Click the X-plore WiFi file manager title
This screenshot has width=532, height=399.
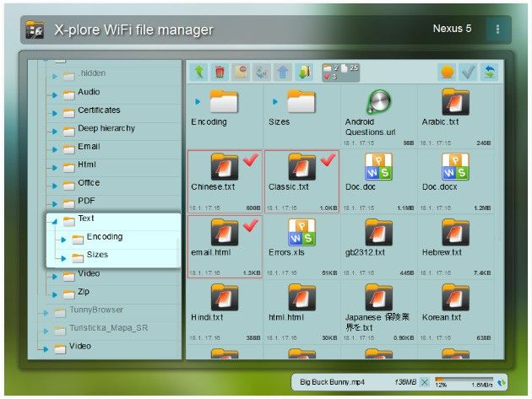pos(133,30)
